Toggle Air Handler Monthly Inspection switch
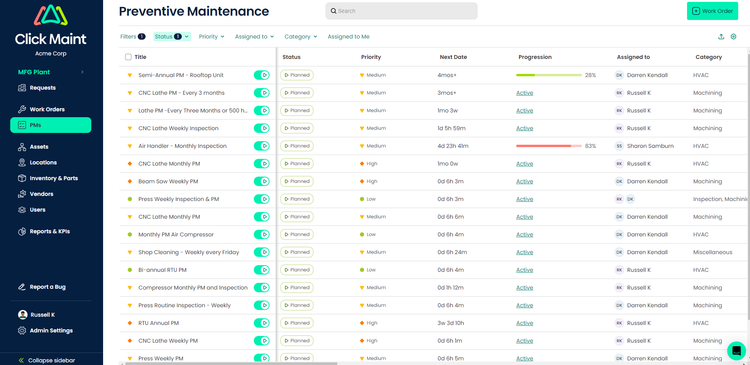The width and height of the screenshot is (750, 365). point(262,146)
